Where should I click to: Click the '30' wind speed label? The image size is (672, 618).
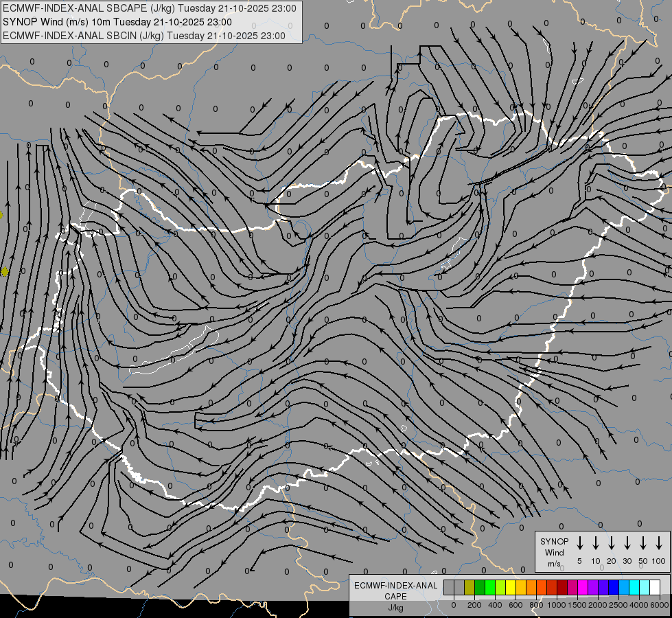627,561
